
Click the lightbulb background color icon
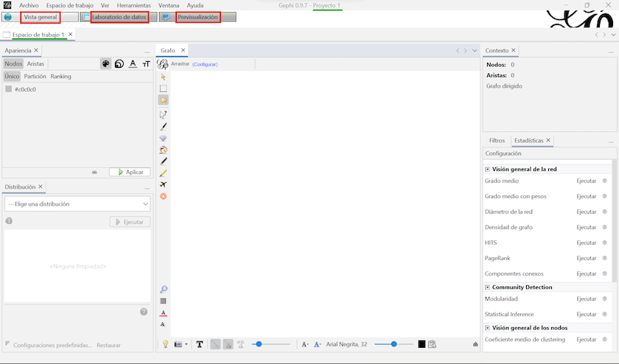coord(166,344)
